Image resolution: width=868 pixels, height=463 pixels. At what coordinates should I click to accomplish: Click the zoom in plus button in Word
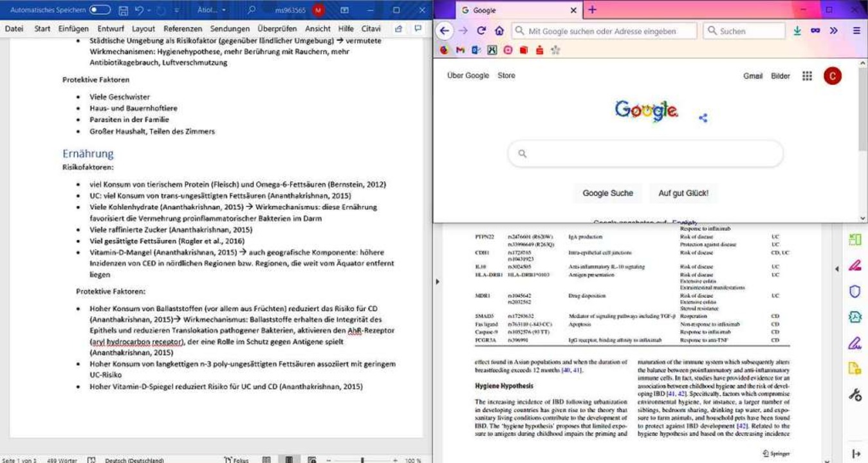[x=394, y=460]
